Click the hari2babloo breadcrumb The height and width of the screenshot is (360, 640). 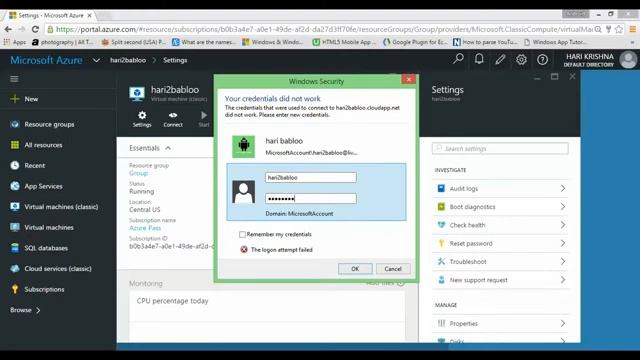[128, 60]
